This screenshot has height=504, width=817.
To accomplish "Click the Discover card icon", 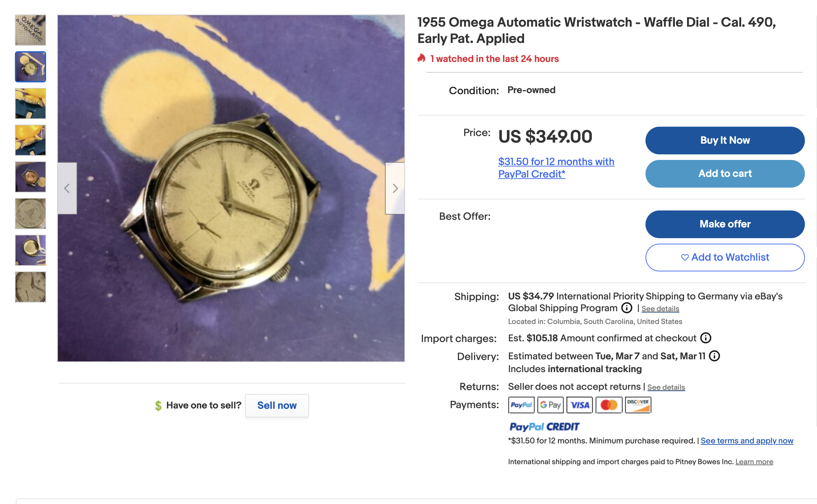I will [638, 405].
